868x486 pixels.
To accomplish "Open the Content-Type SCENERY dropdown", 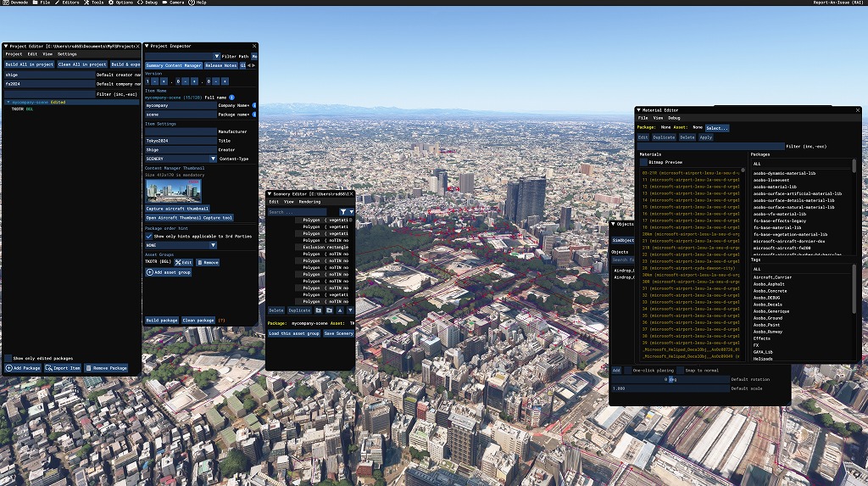I will (213, 159).
